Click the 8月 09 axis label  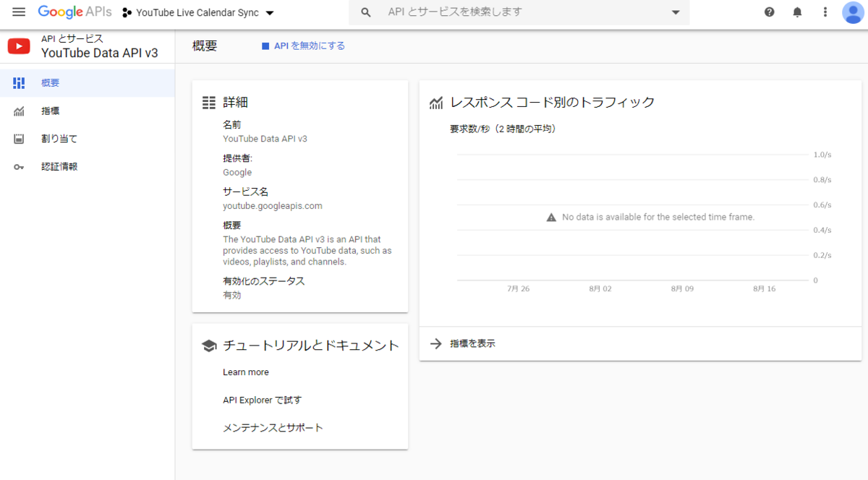[x=682, y=288]
